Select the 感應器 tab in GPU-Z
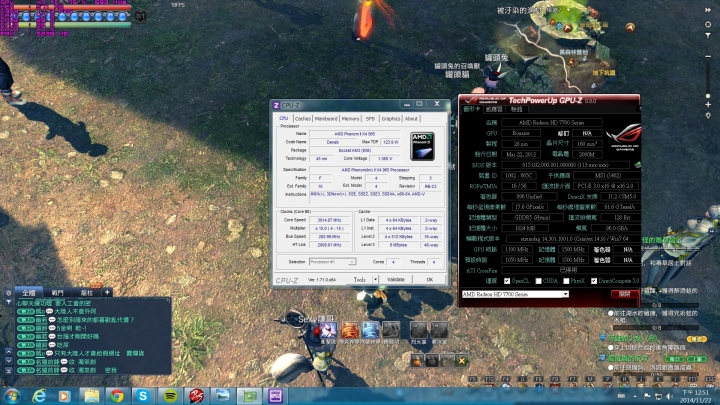This screenshot has width=720, height=405. (494, 109)
